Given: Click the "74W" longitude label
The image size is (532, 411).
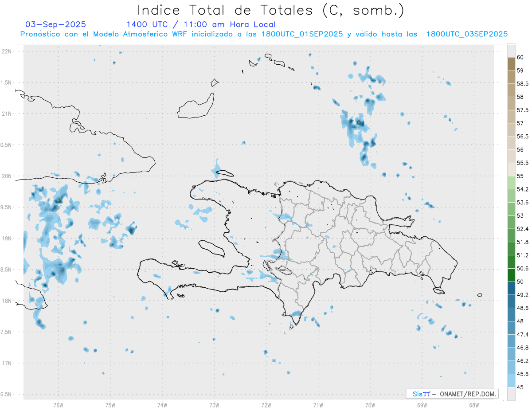Looking at the screenshot, I should click(x=162, y=405).
